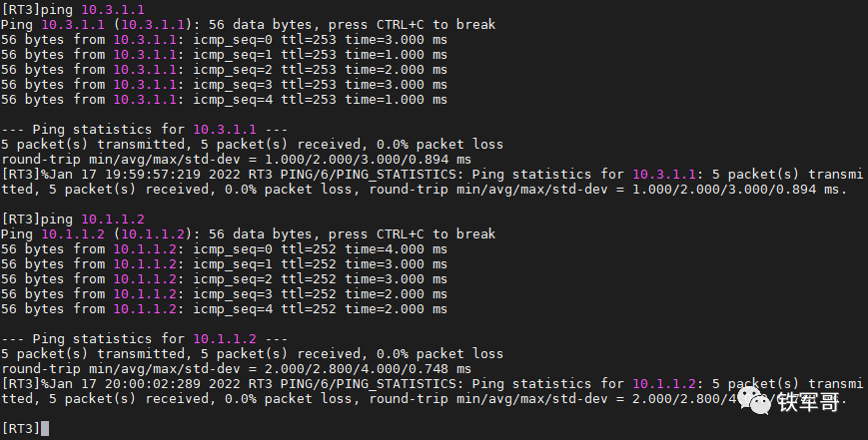Click the 'Ping statistics for 10.3.1.1' header
The image size is (868, 440).
click(145, 130)
